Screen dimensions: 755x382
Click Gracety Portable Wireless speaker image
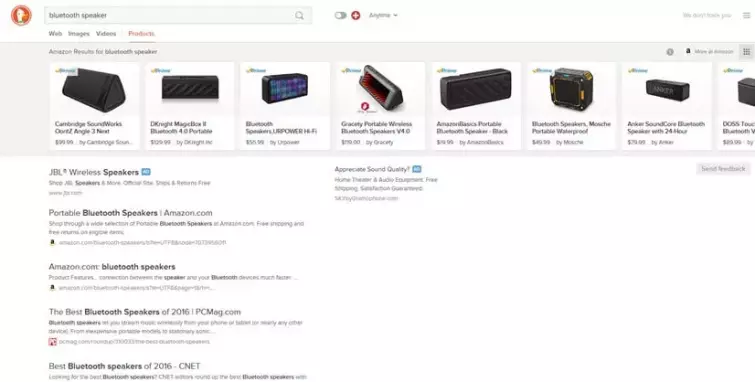click(380, 89)
